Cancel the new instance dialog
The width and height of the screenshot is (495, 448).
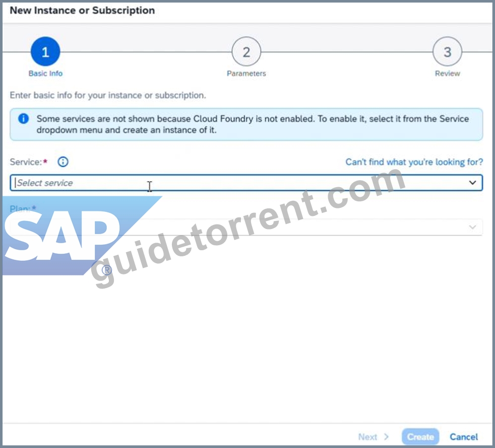click(463, 436)
